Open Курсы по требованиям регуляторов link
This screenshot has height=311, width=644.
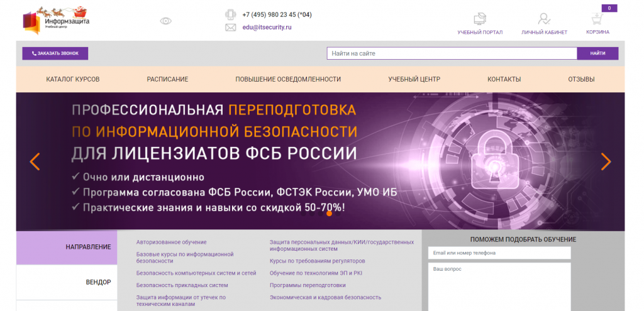(x=318, y=261)
